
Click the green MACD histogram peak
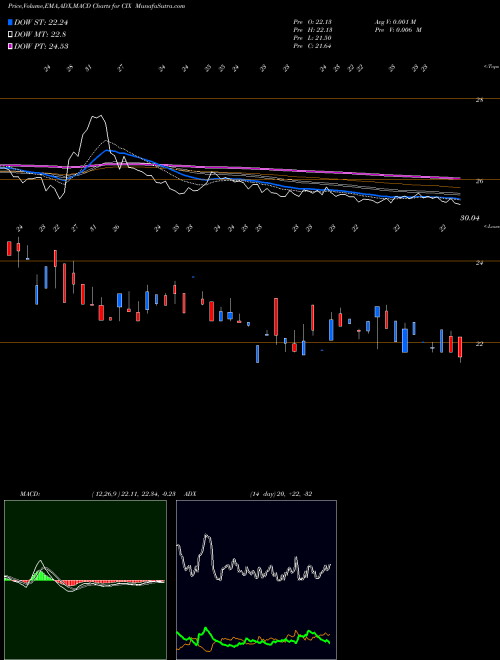tap(41, 575)
